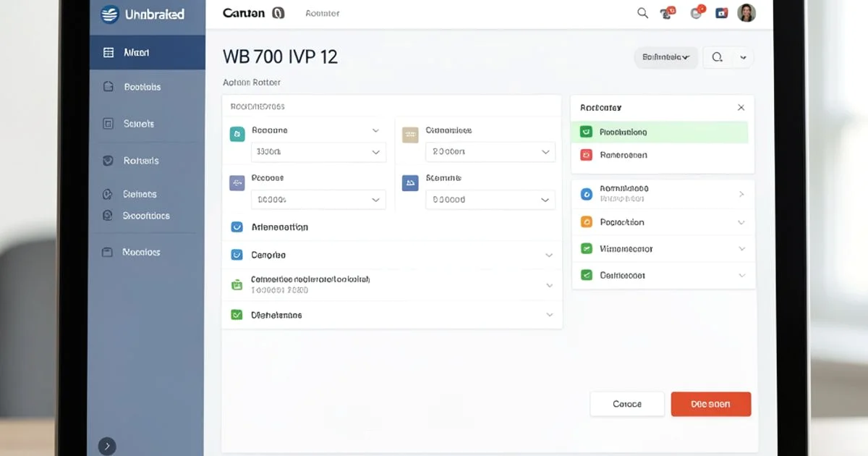868x456 pixels.
Task: Click the teal icon beside Rooonne field
Action: coord(237,134)
